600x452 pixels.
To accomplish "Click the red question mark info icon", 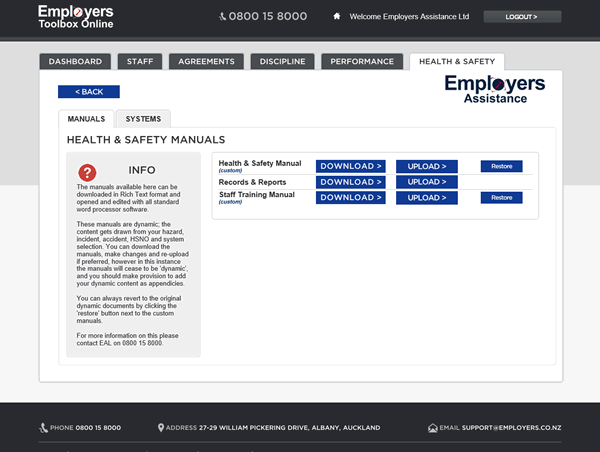I will pos(88,172).
